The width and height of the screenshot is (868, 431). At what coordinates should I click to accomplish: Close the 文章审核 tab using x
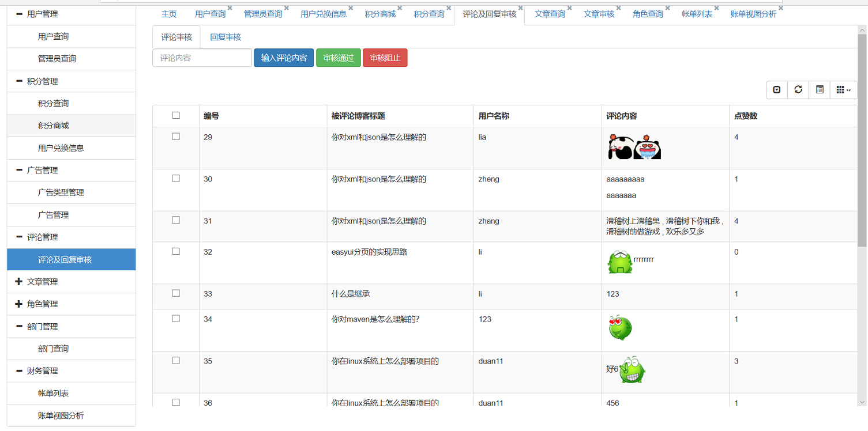click(618, 8)
